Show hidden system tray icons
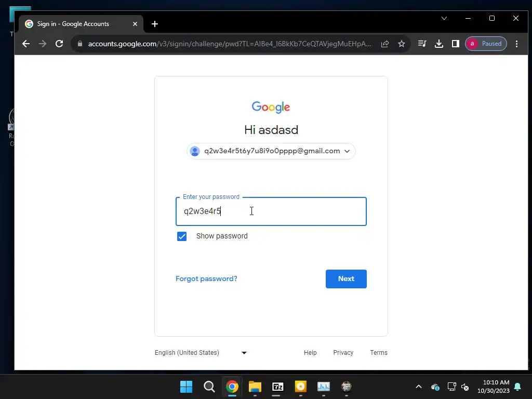Screen dimensions: 532x399 [x=419, y=387]
